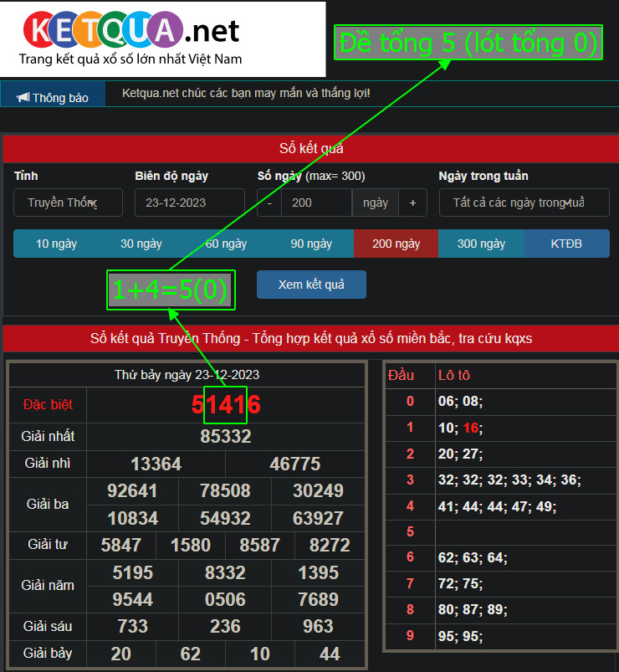This screenshot has width=619, height=672.
Task: Click Giải nhì number 13364
Action: pos(156,464)
